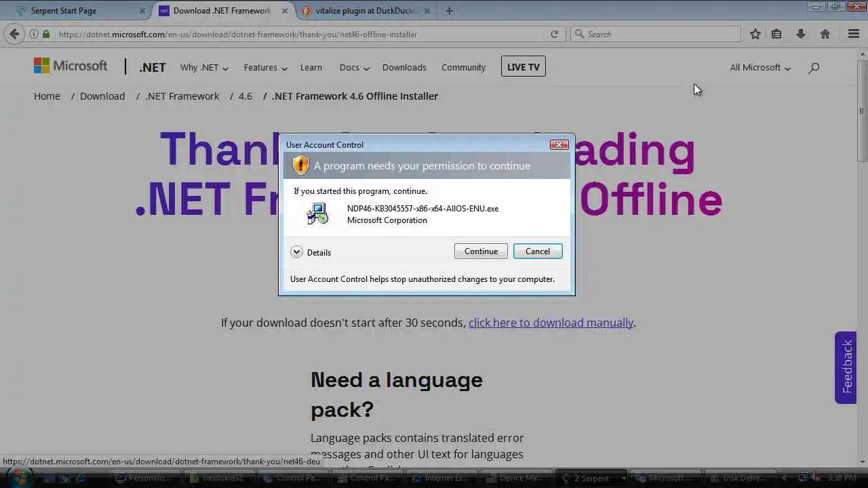
Task: Reload the current page
Action: (554, 34)
